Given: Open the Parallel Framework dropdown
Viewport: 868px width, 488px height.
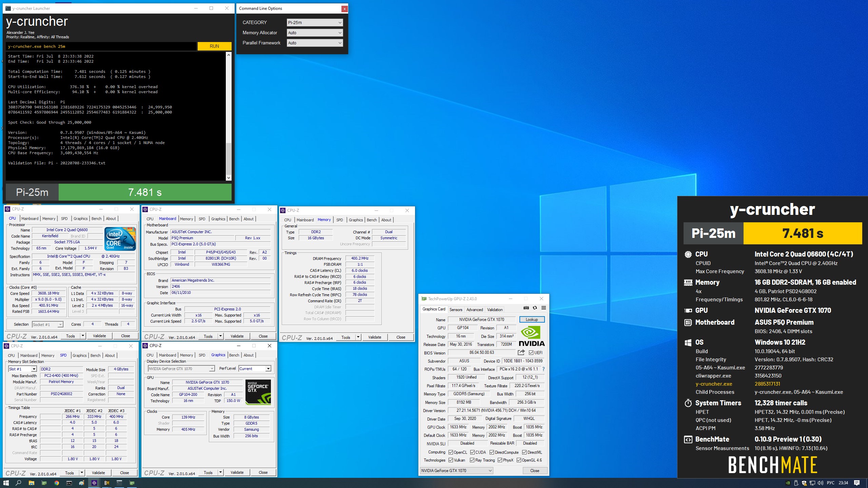Looking at the screenshot, I should point(315,43).
